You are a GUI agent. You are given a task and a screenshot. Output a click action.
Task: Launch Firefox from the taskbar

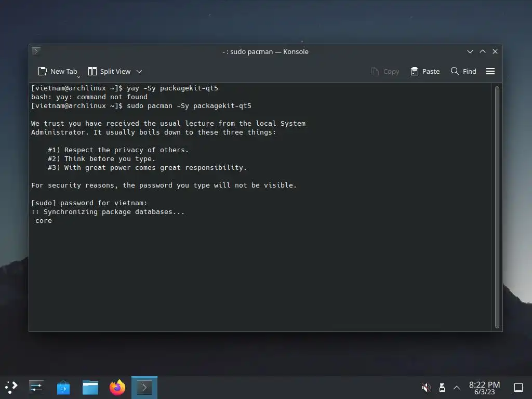pyautogui.click(x=117, y=388)
